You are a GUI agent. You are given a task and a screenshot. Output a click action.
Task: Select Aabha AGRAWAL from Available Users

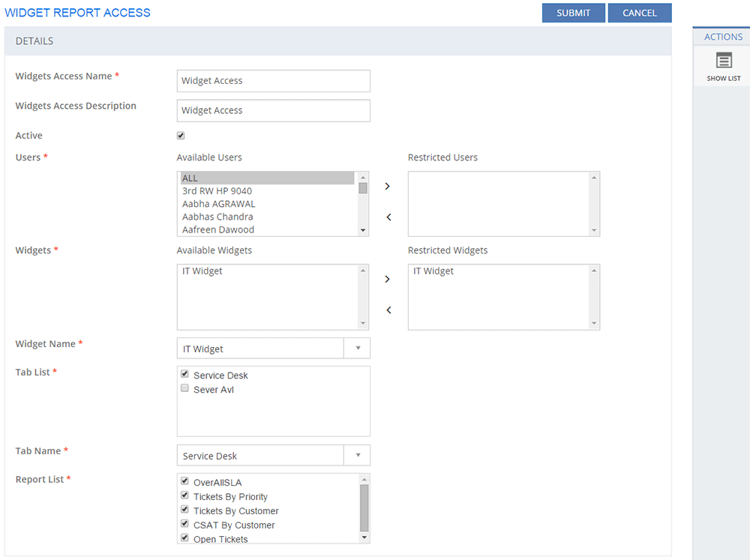click(x=218, y=204)
